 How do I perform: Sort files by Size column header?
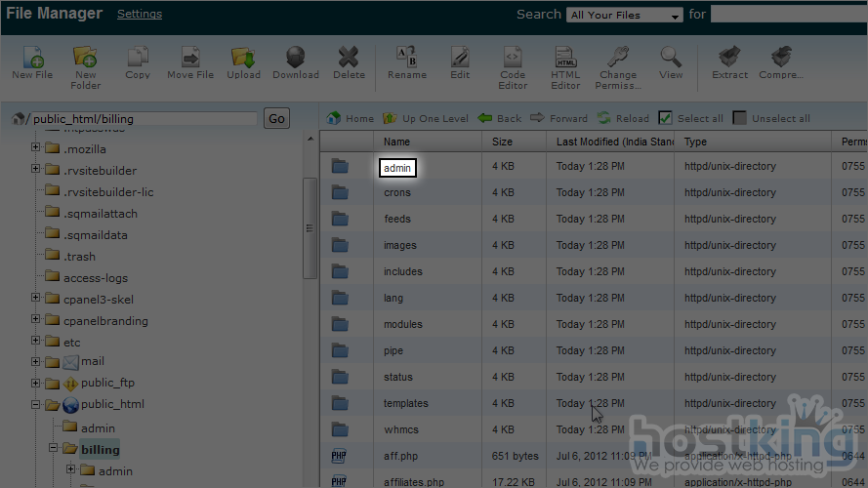[502, 142]
